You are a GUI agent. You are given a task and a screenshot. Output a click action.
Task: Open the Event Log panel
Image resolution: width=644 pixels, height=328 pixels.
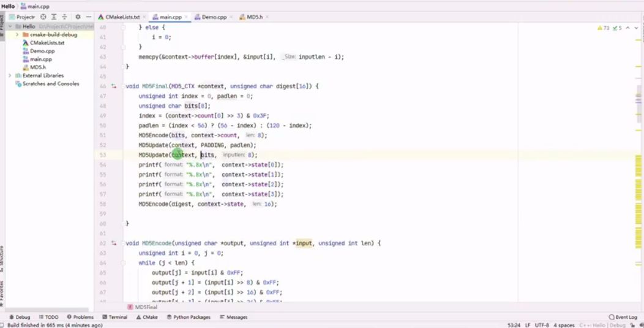pos(623,318)
